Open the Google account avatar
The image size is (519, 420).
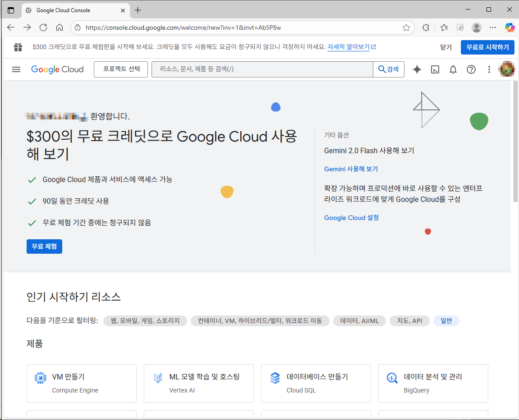[507, 69]
